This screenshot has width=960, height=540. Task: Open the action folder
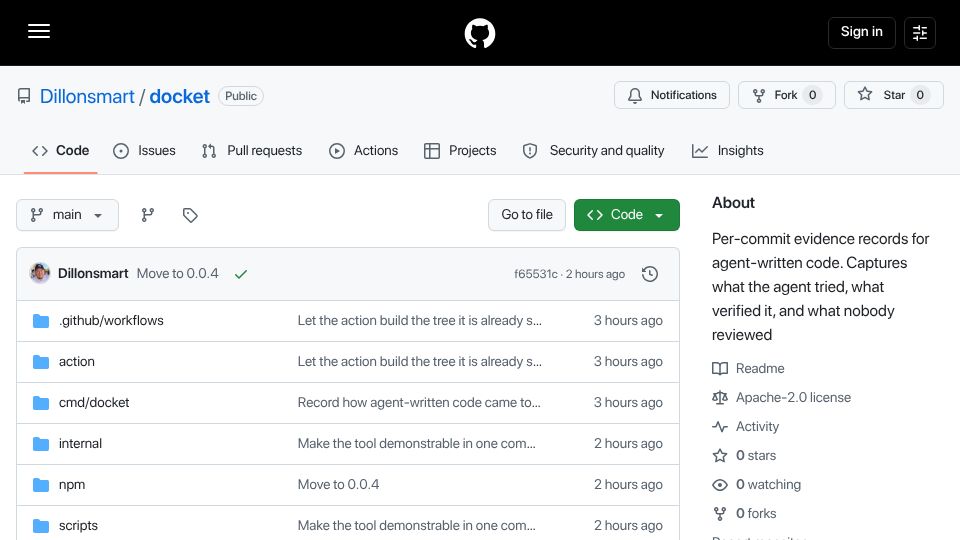click(x=77, y=362)
